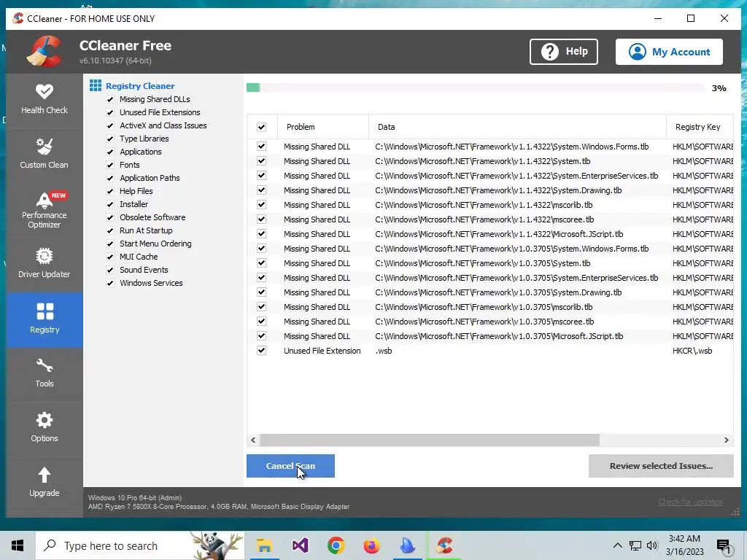This screenshot has width=747, height=560.
Task: Open the Upgrade section
Action: [x=44, y=483]
